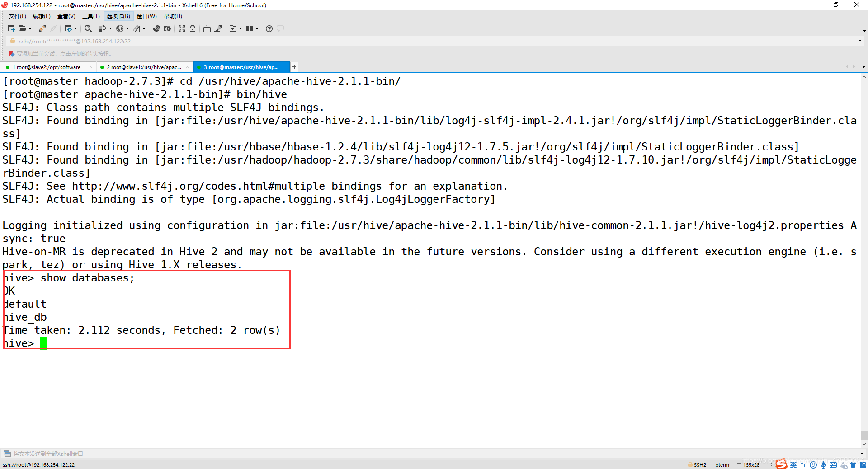Open the 文件(F) menu
This screenshot has height=469, width=868.
(17, 16)
